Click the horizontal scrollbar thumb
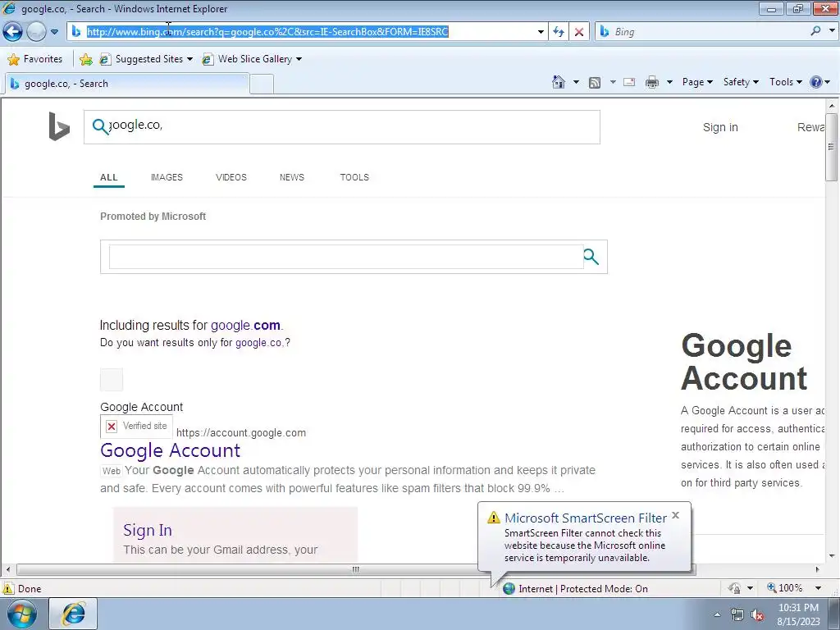The height and width of the screenshot is (630, 840). (356, 569)
